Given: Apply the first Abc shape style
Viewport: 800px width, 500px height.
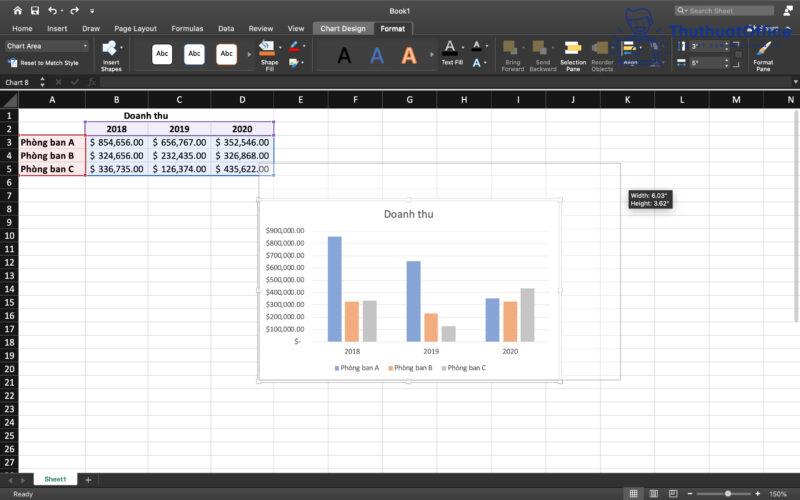Looking at the screenshot, I should (x=162, y=54).
